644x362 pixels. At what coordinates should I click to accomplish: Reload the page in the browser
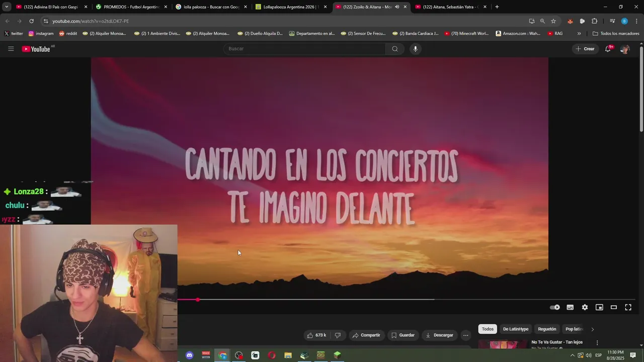pos(31,21)
